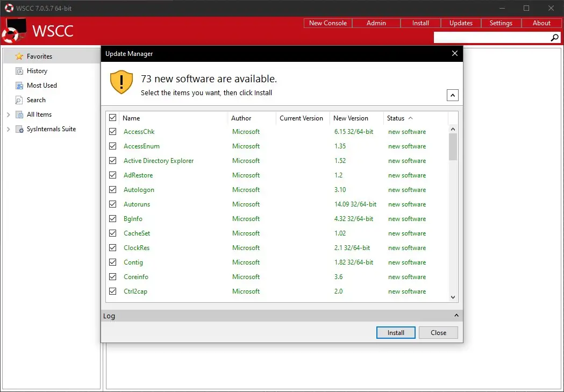564x392 pixels.
Task: Open the Settings menu
Action: coord(501,23)
